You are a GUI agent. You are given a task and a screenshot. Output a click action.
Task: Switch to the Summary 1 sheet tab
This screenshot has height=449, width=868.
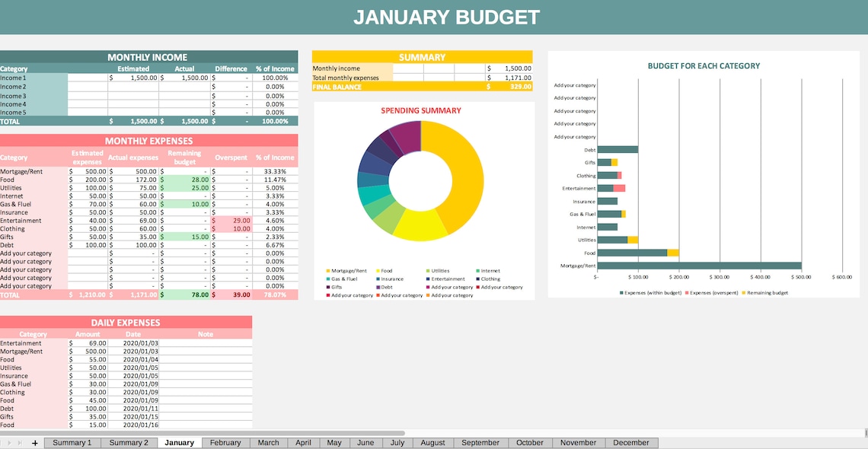pyautogui.click(x=72, y=443)
